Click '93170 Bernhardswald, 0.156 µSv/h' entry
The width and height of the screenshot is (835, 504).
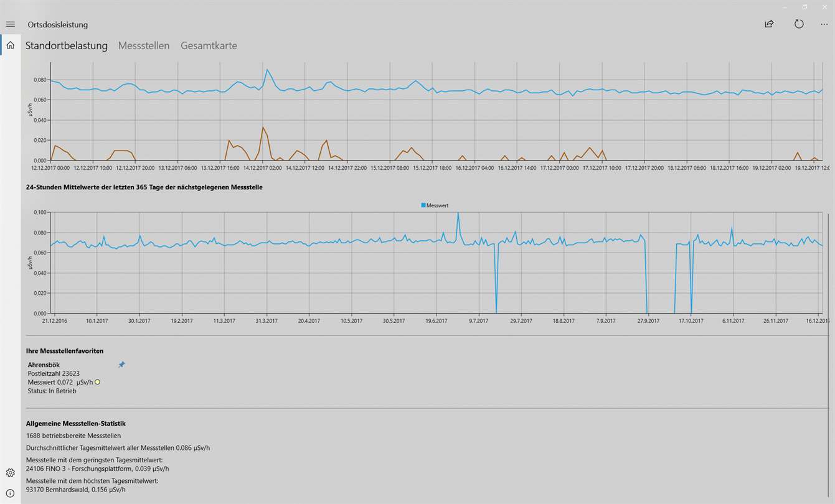pos(76,489)
